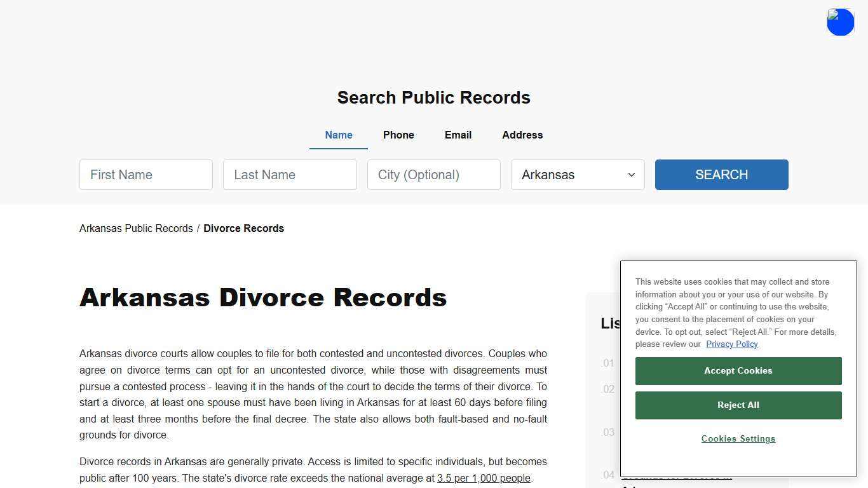Select the Name search tab
868x488 pixels.
(x=338, y=135)
